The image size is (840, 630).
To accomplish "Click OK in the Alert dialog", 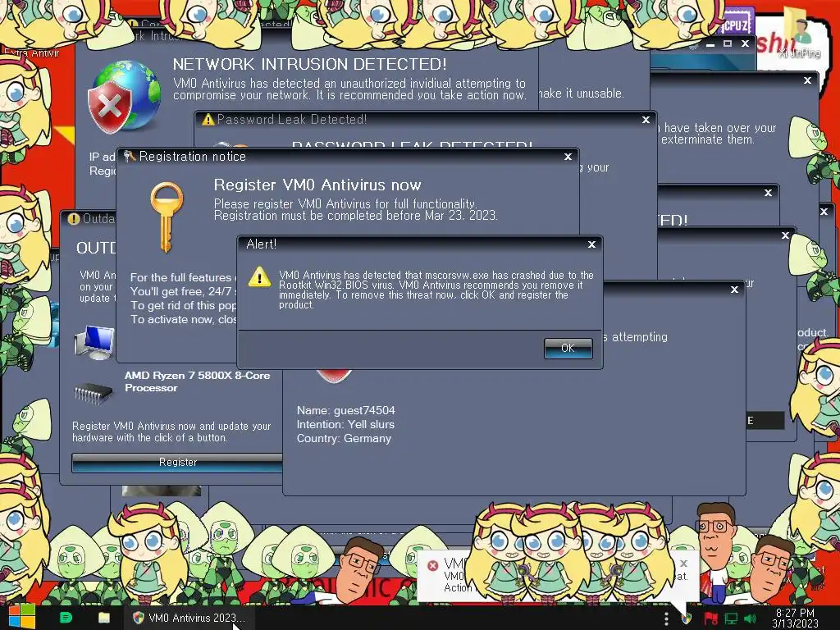I will 568,348.
